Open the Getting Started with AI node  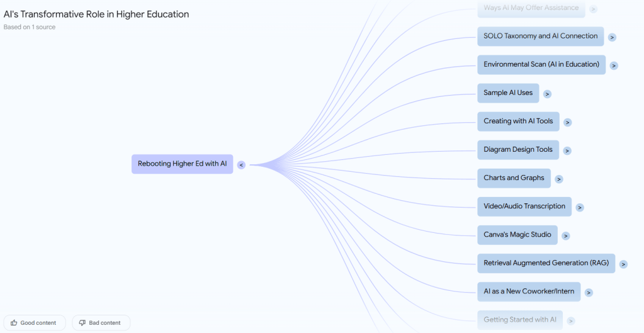click(519, 319)
